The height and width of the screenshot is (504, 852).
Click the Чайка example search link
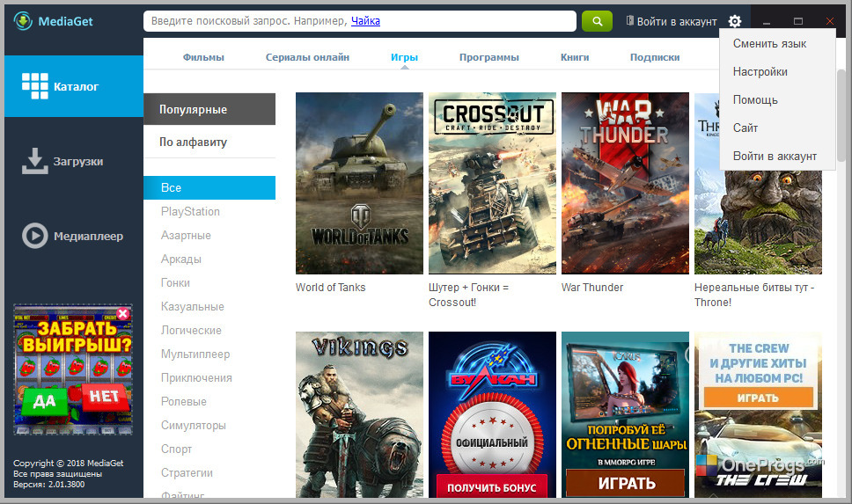pyautogui.click(x=365, y=21)
